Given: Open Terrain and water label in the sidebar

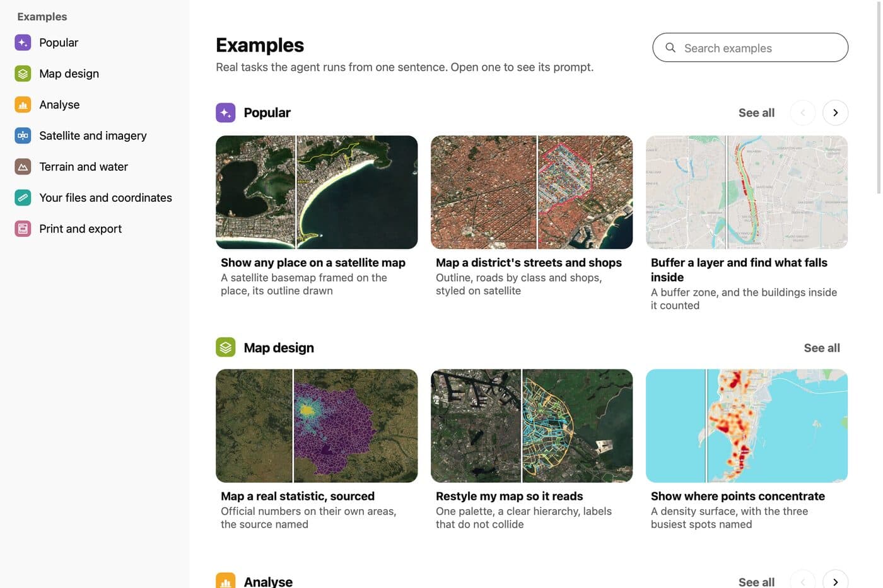Looking at the screenshot, I should [83, 166].
